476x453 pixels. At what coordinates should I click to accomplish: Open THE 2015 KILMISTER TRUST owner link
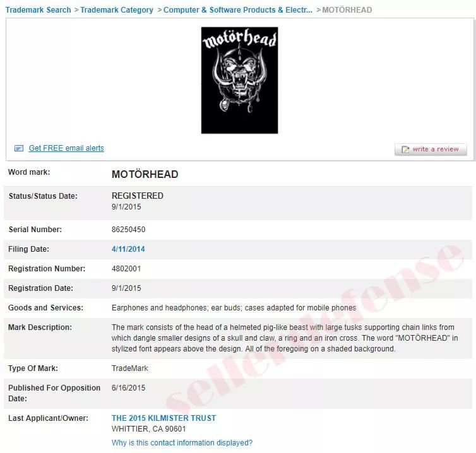click(164, 418)
